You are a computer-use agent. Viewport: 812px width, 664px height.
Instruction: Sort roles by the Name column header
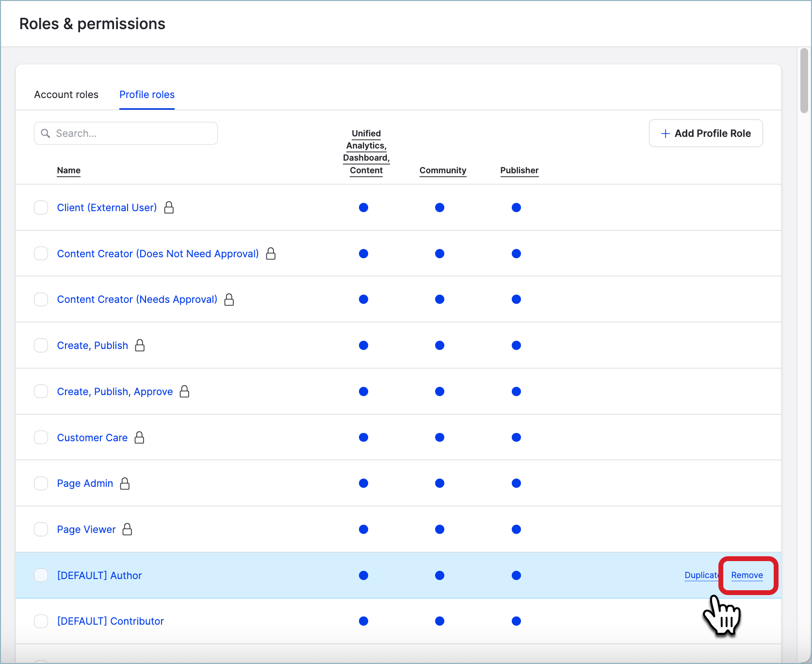click(68, 170)
